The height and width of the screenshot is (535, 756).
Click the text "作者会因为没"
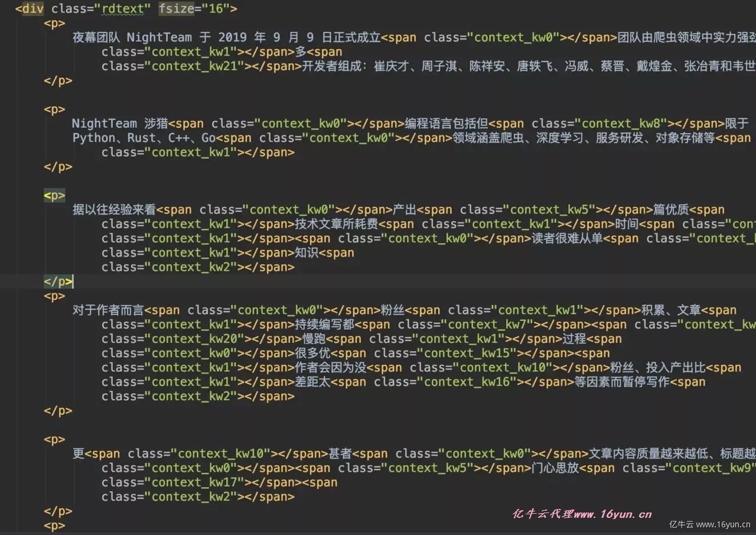(330, 368)
